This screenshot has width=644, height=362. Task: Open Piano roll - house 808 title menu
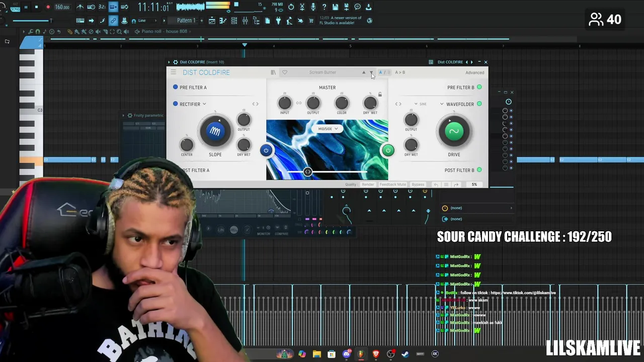point(164,31)
